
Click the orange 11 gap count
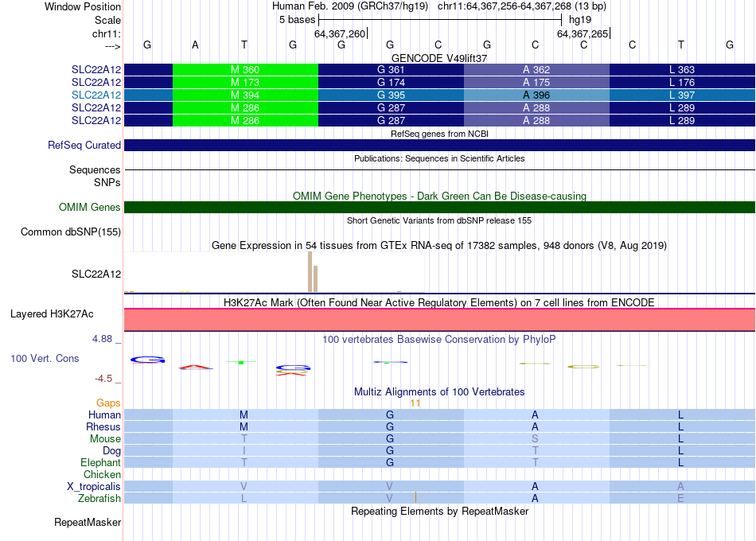415,403
